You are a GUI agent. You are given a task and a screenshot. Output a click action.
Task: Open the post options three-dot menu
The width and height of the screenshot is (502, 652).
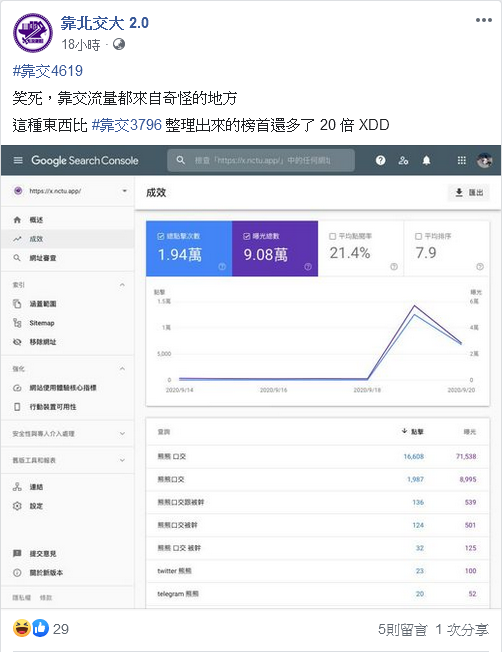click(x=484, y=20)
